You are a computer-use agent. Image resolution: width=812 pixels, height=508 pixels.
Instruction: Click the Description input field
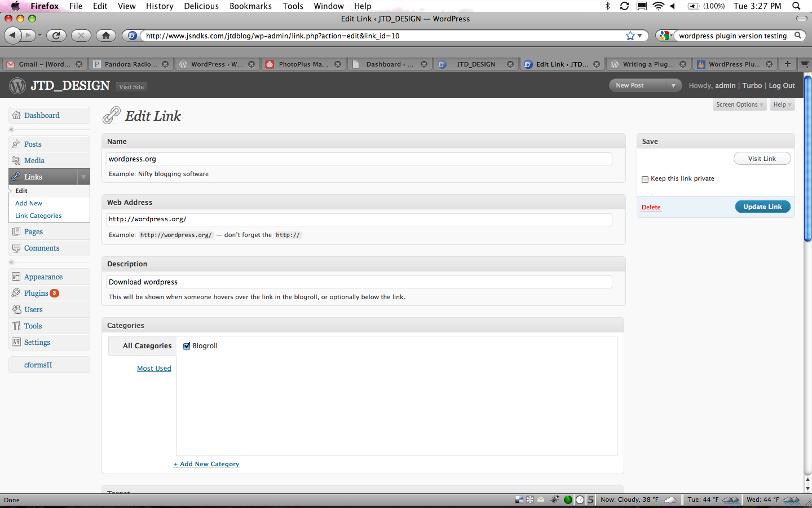359,282
